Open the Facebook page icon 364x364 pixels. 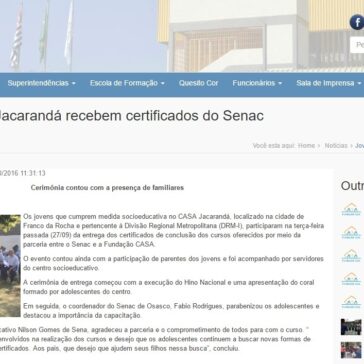pyautogui.click(x=357, y=22)
